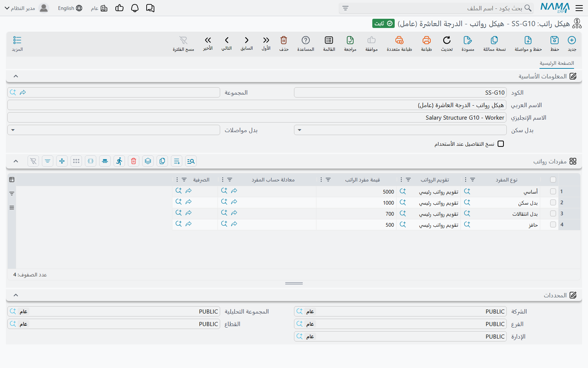Collapse المعلومات الأساسية section
The width and height of the screenshot is (588, 368).
click(x=16, y=76)
